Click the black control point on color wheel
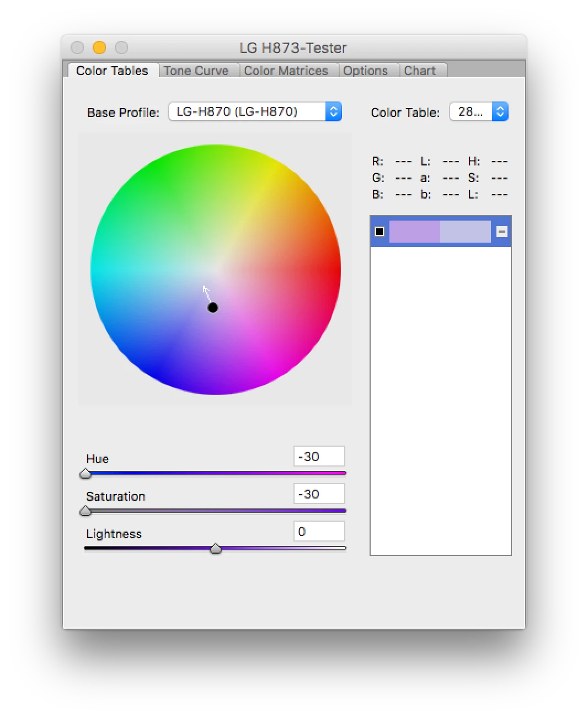Viewport: 588px width, 718px height. (x=213, y=308)
